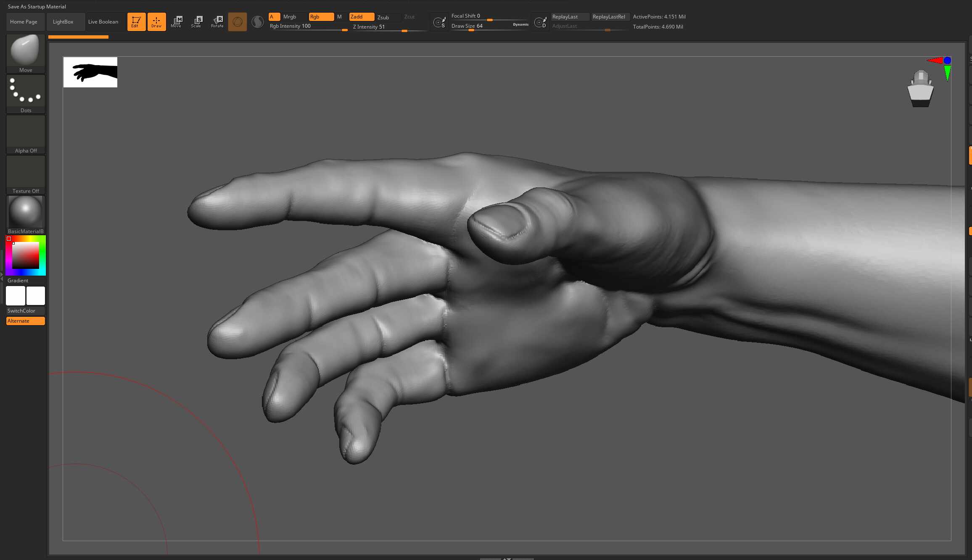Toggle the Rgb channel button
Image resolution: width=972 pixels, height=560 pixels.
[x=321, y=17]
